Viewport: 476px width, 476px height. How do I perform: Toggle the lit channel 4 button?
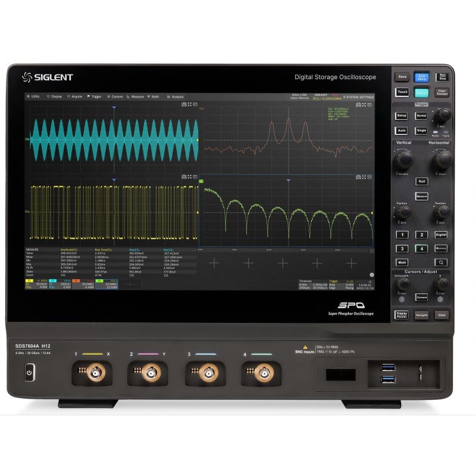click(x=421, y=249)
